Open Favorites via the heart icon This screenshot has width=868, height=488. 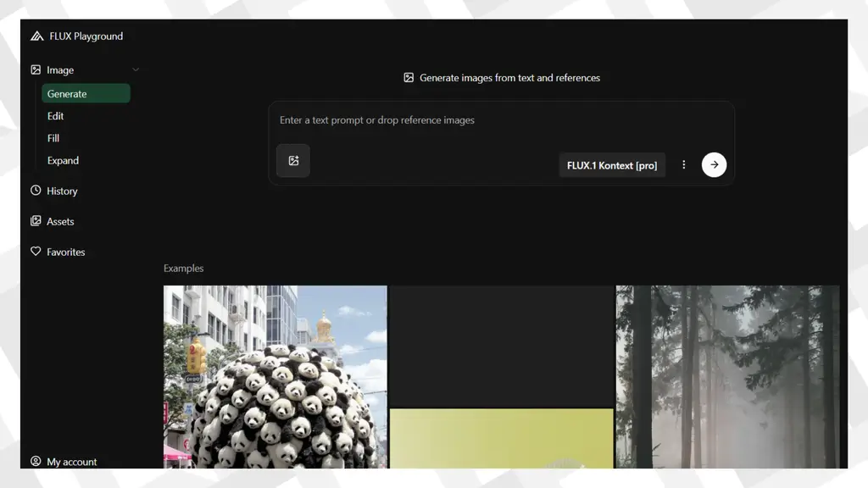pyautogui.click(x=35, y=252)
